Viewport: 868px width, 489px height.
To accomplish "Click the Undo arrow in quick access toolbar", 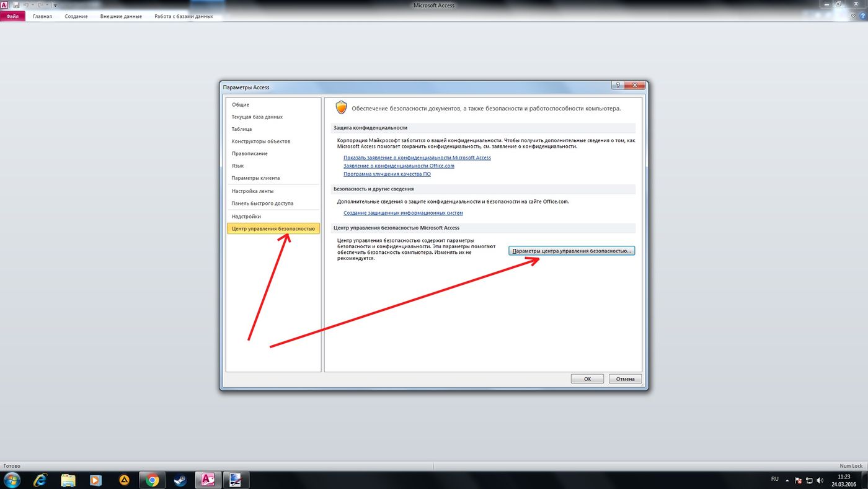I will tap(27, 5).
